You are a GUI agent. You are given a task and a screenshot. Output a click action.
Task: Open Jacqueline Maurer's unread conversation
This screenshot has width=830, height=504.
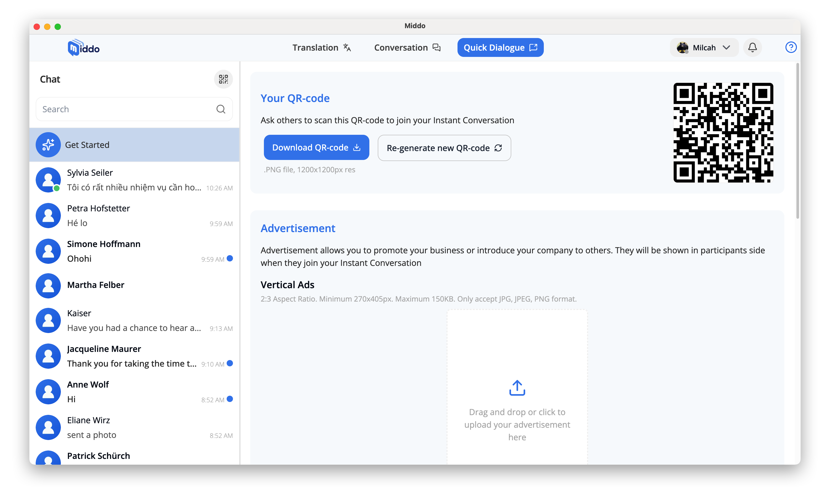(x=135, y=356)
